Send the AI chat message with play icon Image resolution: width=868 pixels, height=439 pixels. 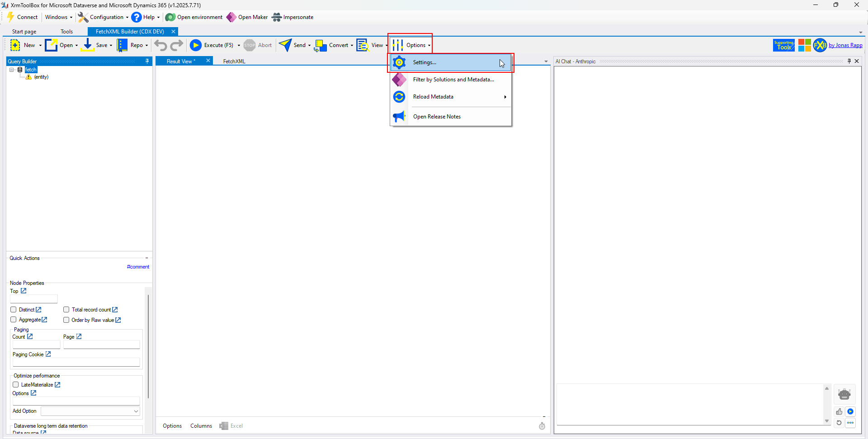[850, 411]
